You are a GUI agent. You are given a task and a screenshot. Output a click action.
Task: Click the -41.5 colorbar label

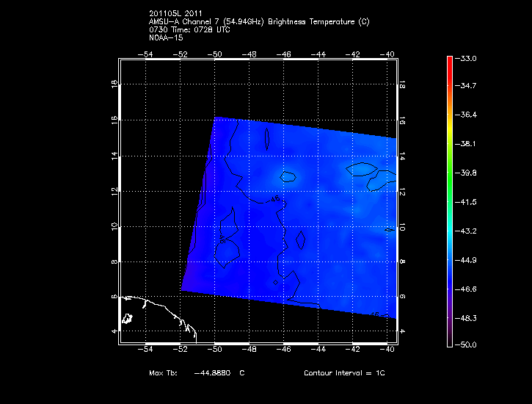(x=467, y=201)
